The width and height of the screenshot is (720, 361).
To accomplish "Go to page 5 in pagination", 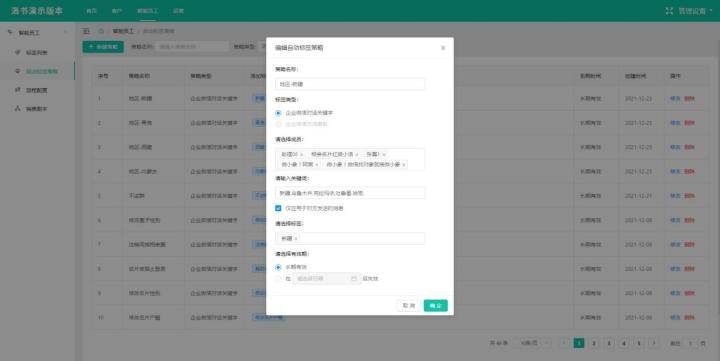I will [639, 343].
